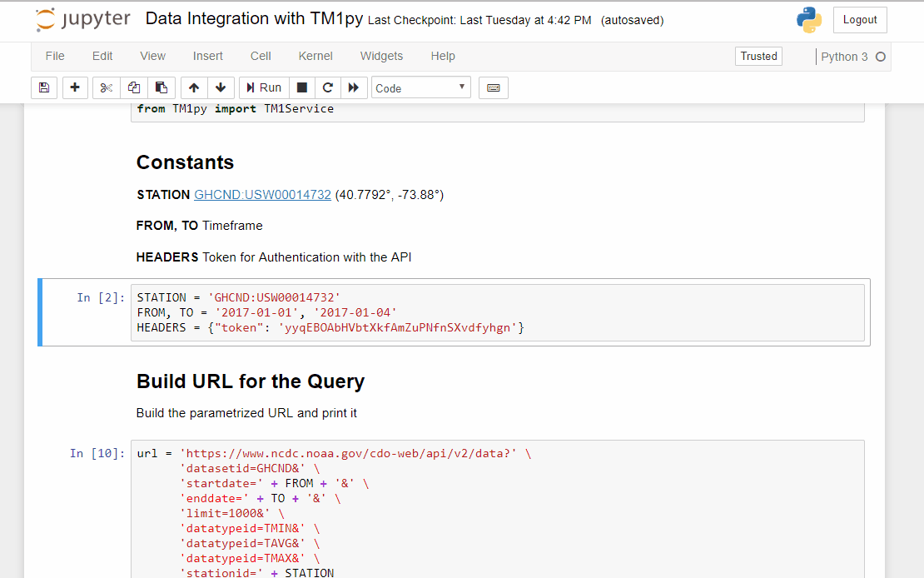Paste cells below using the paste icon
924x578 pixels.
click(161, 87)
